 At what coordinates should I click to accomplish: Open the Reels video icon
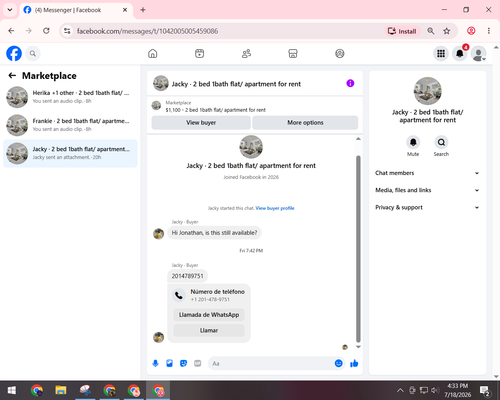pos(199,53)
